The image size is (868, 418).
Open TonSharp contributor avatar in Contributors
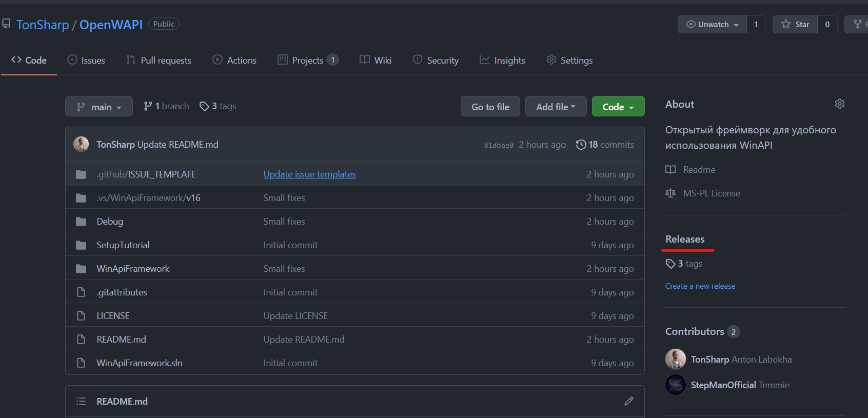[676, 359]
